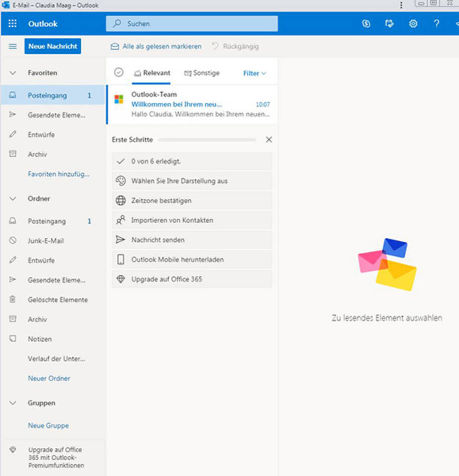
Task: Open Junk-E-Mail folder
Action: pyautogui.click(x=46, y=241)
